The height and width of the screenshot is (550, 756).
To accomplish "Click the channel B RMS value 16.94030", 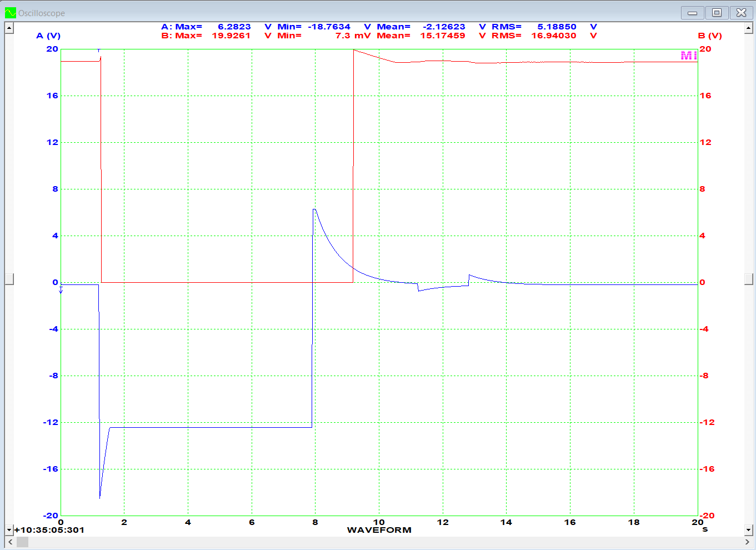I will pyautogui.click(x=554, y=36).
